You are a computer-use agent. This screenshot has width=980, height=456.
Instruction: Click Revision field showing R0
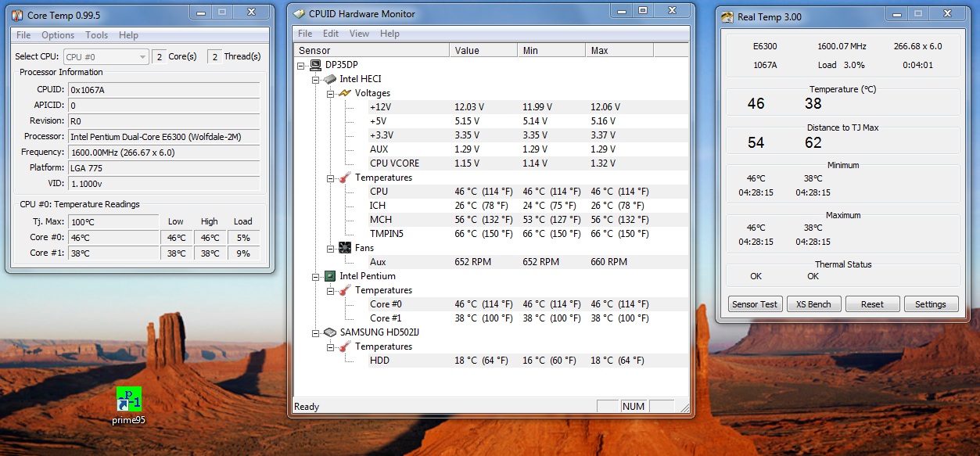point(164,120)
